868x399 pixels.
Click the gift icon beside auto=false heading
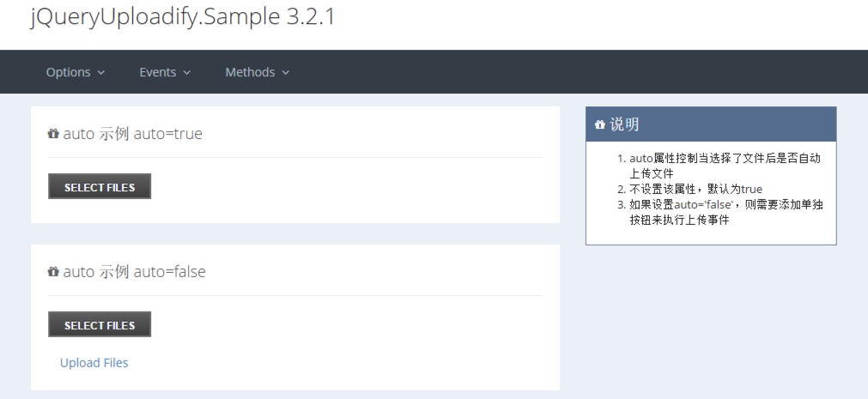tap(53, 272)
